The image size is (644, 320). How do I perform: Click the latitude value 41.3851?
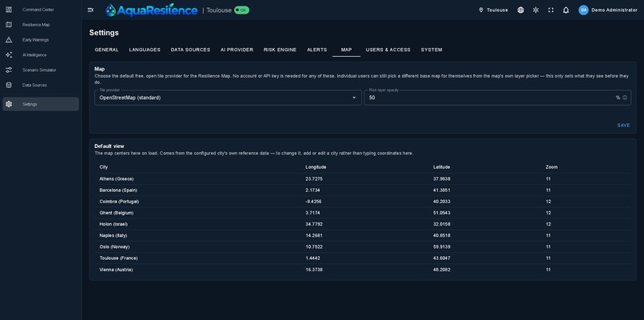tap(442, 190)
